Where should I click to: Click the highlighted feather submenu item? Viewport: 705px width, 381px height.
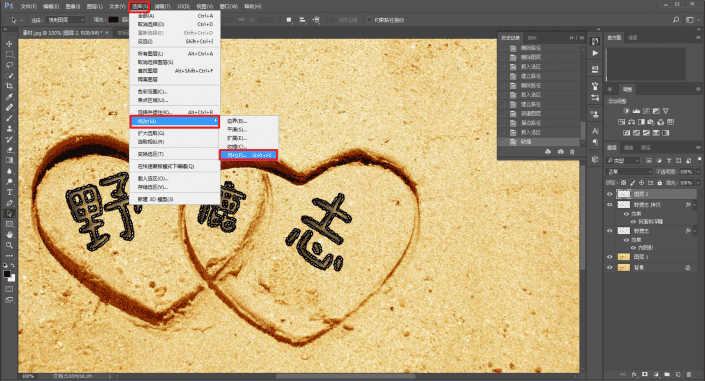(249, 155)
